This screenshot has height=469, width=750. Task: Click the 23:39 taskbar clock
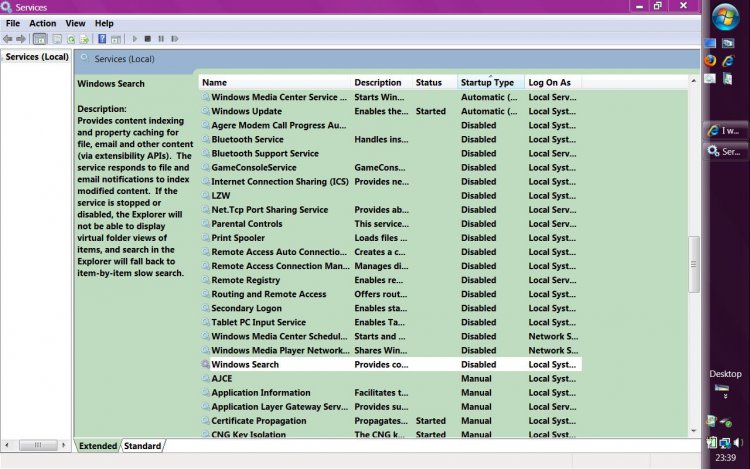click(x=726, y=458)
